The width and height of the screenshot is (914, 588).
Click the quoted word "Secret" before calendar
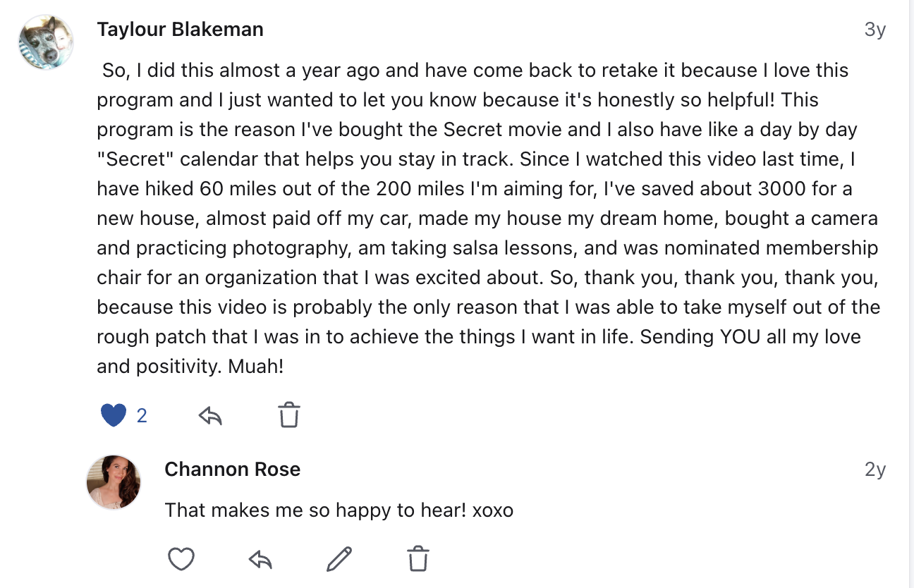coord(135,159)
